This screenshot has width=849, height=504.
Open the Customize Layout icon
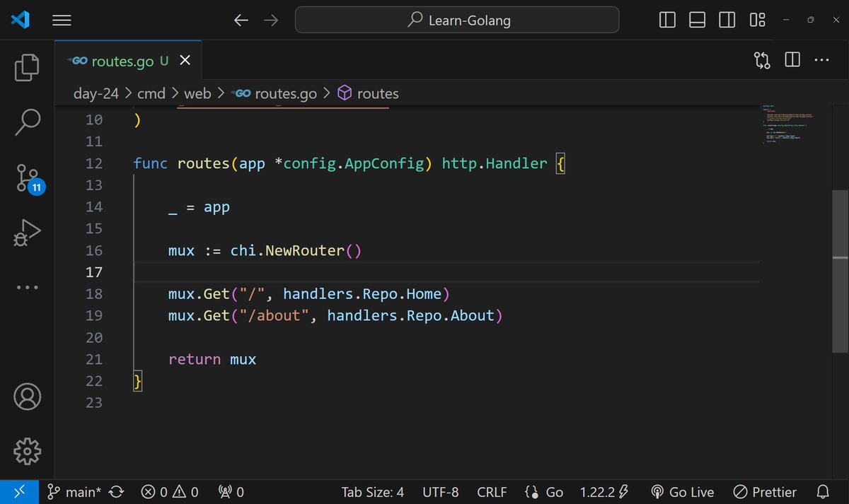pyautogui.click(x=757, y=20)
